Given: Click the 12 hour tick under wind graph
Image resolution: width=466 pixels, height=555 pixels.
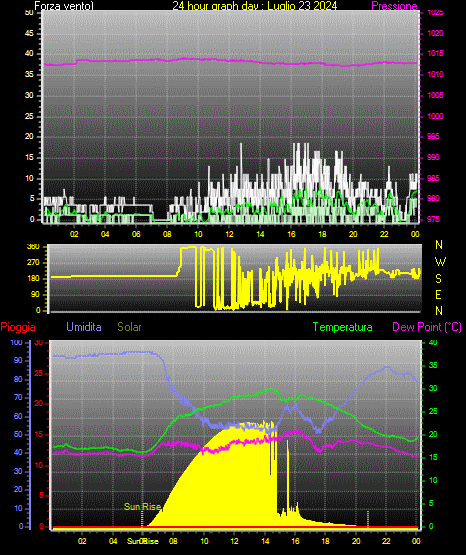Looking at the screenshot, I should coord(229,234).
